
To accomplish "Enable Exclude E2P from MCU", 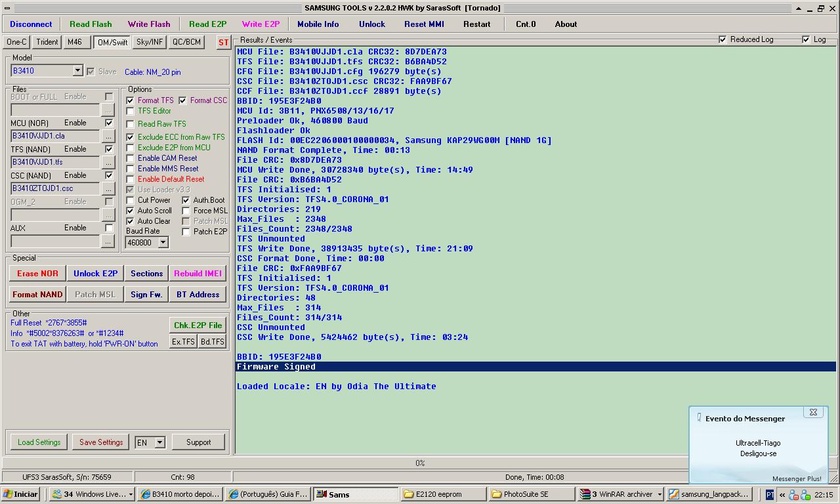I will click(130, 148).
